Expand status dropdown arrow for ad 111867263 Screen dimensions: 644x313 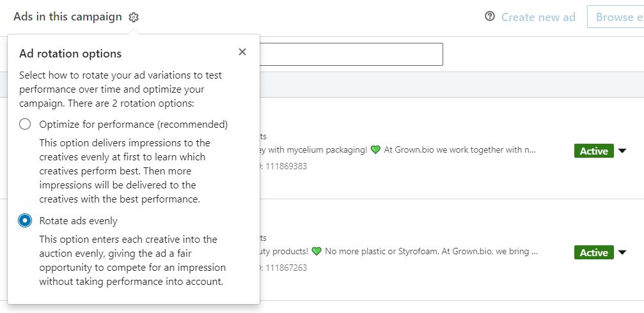coord(622,252)
